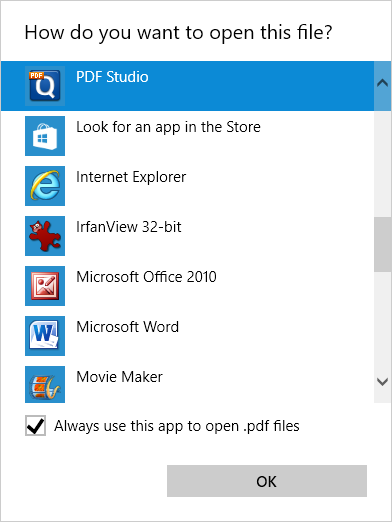Select PDF Studio label text
The image size is (392, 522).
point(112,77)
